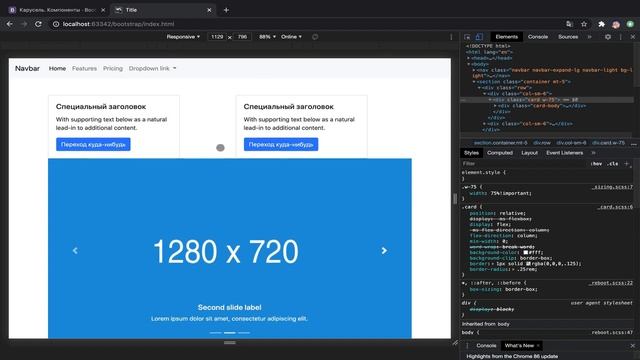Viewport: 640px width, 360px height.
Task: Open the _card.scss source link
Action: point(615,207)
